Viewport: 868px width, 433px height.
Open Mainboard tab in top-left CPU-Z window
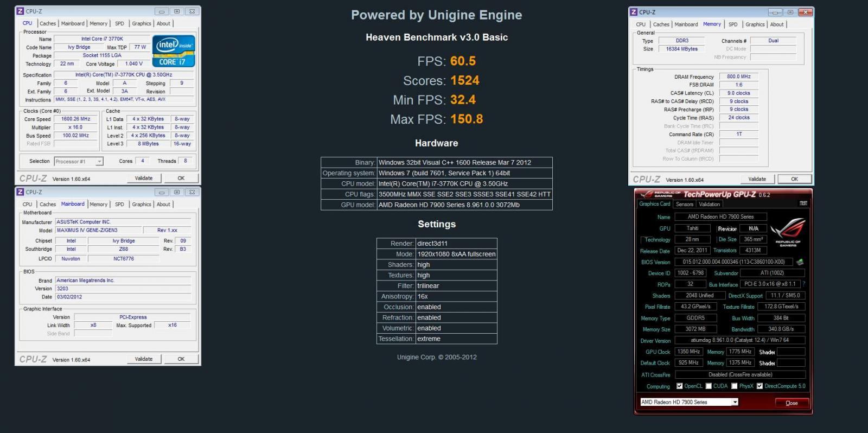click(x=73, y=23)
